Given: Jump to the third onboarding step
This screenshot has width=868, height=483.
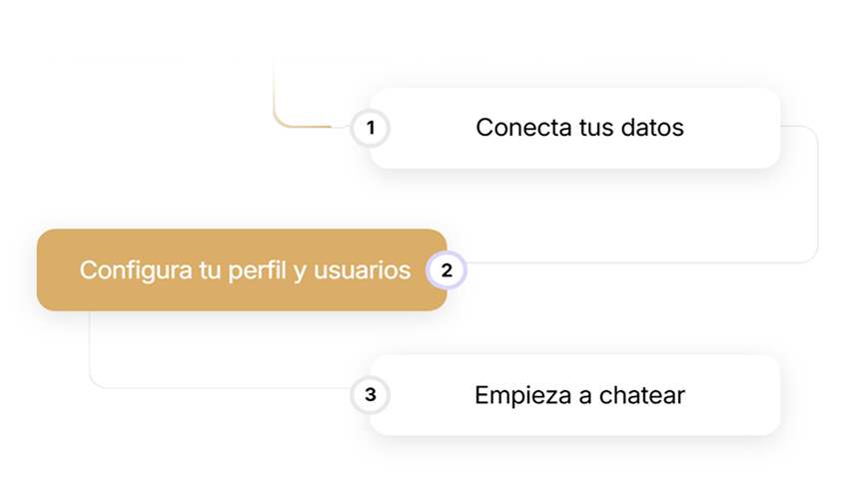Looking at the screenshot, I should pyautogui.click(x=579, y=394).
